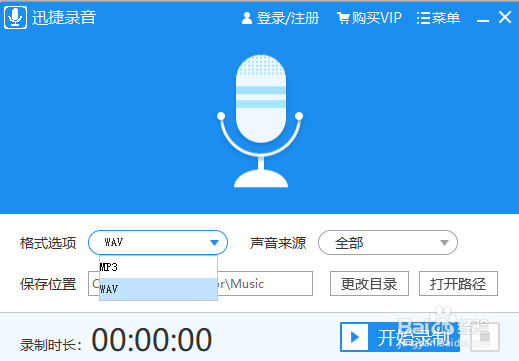This screenshot has height=361, width=519.
Task: Click the 迅捷录音 title text
Action: pos(64,17)
